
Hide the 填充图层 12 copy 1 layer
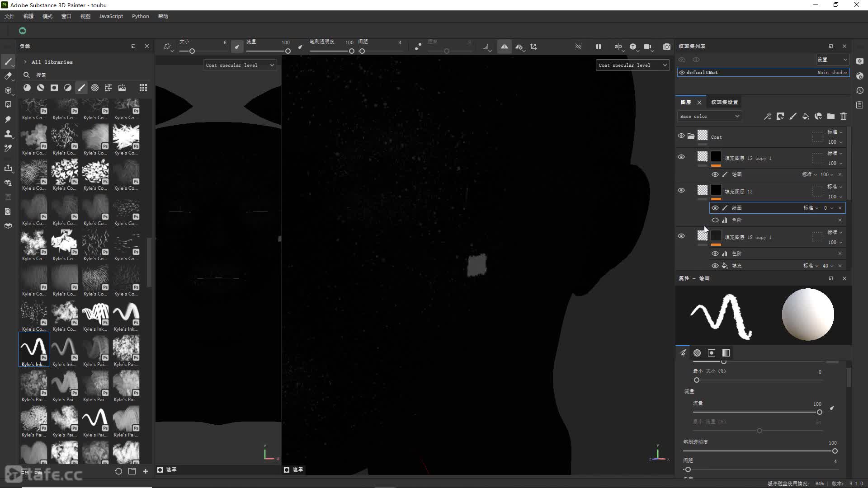tap(681, 236)
